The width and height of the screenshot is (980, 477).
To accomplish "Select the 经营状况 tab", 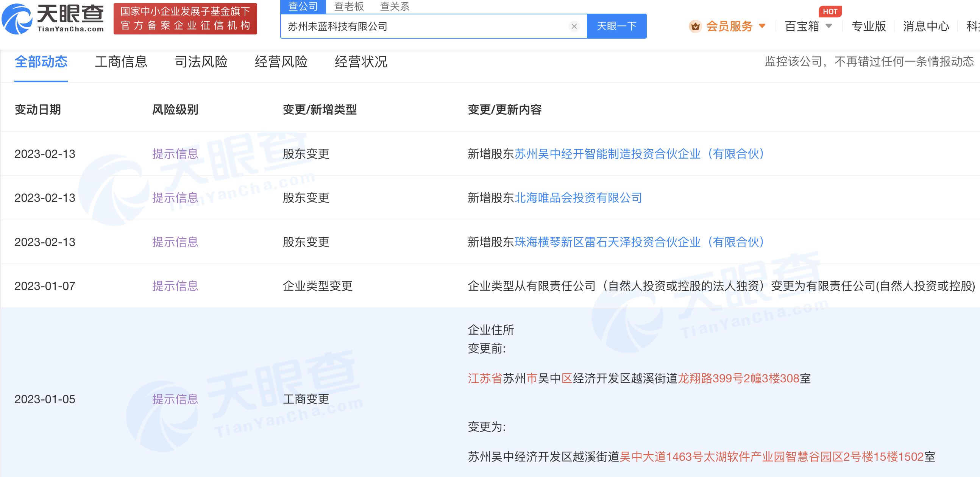I will pos(360,61).
